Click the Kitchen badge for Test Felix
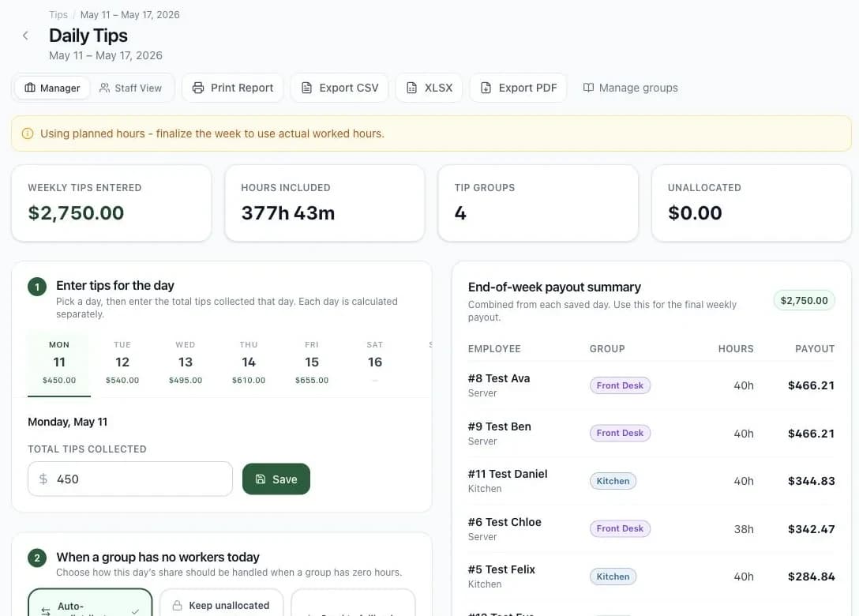Viewport: 859px width, 616px height. tap(613, 577)
